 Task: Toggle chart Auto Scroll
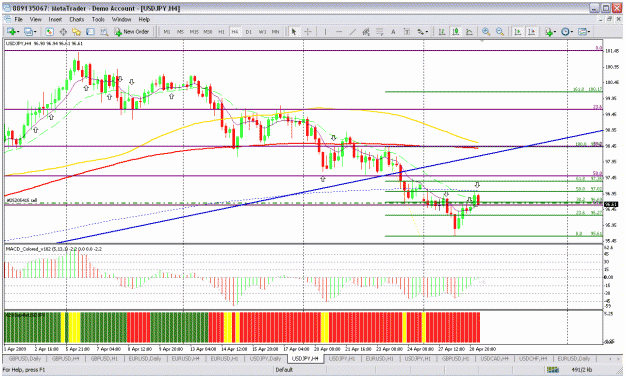click(x=518, y=31)
